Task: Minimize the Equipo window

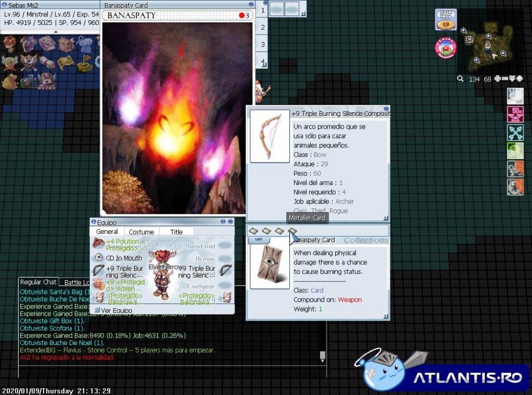Action: click(x=222, y=222)
